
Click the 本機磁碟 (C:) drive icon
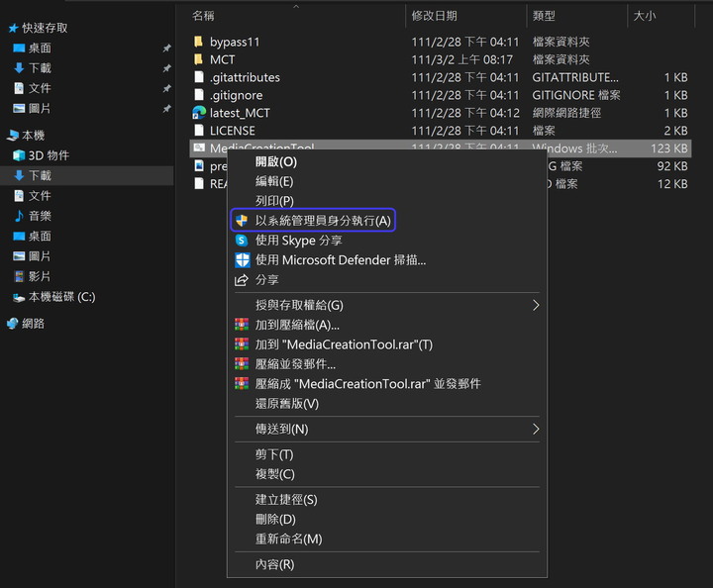(19, 298)
